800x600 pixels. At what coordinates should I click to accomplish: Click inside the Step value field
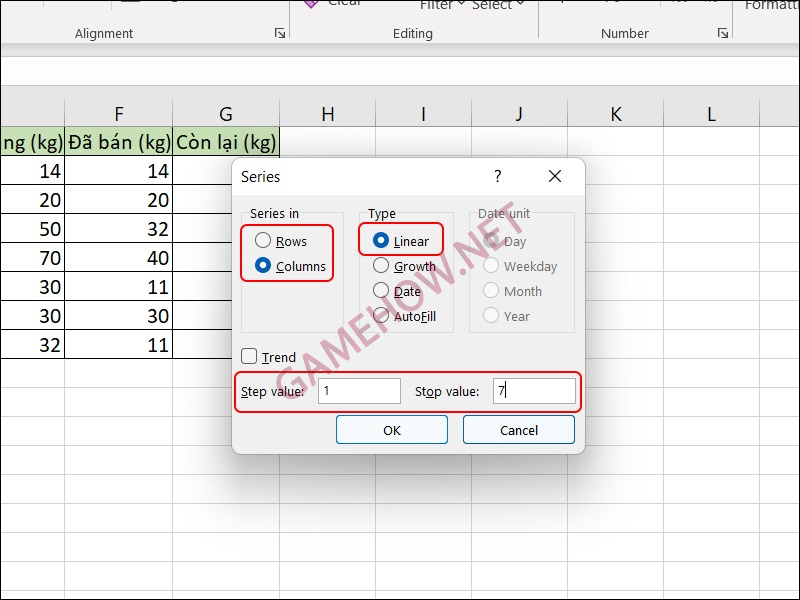click(x=359, y=391)
